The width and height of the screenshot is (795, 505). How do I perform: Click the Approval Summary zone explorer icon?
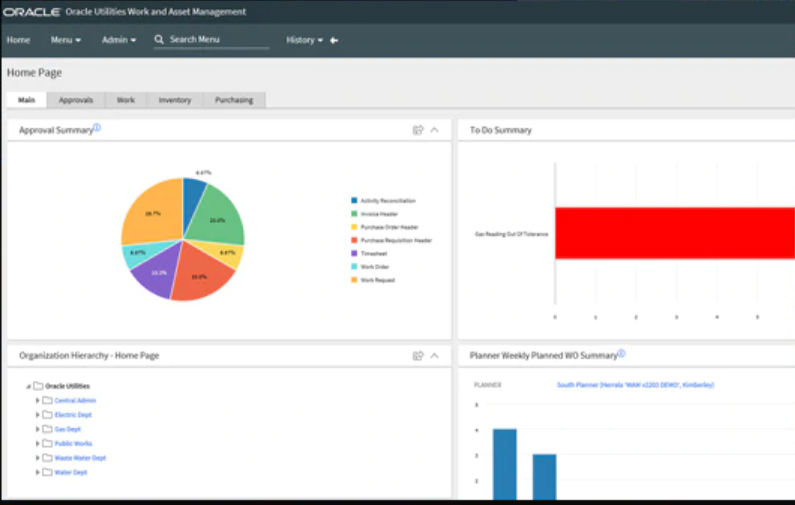[x=418, y=130]
